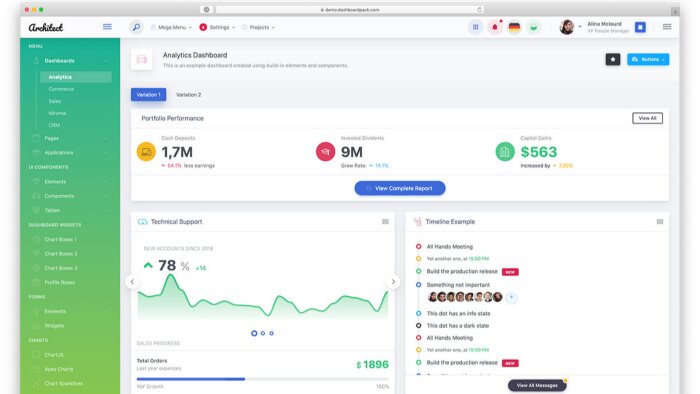Select Minimal in the sidebar

coord(57,113)
